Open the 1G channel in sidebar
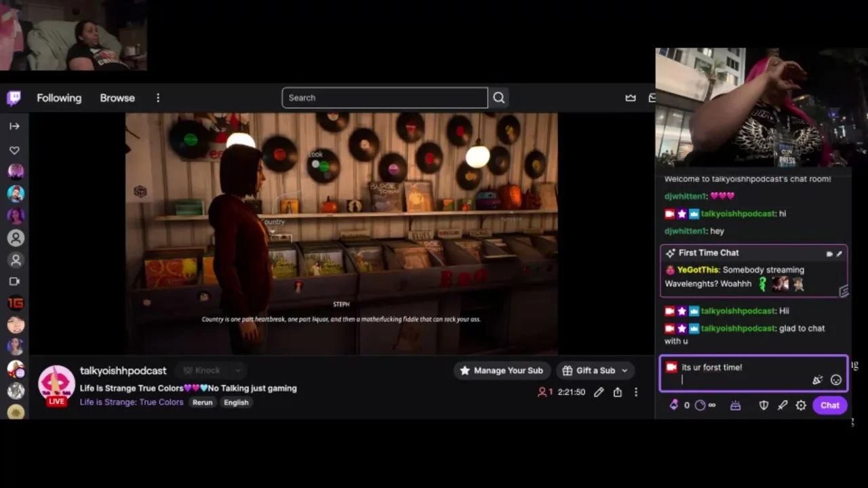This screenshot has width=868, height=488. [x=16, y=304]
